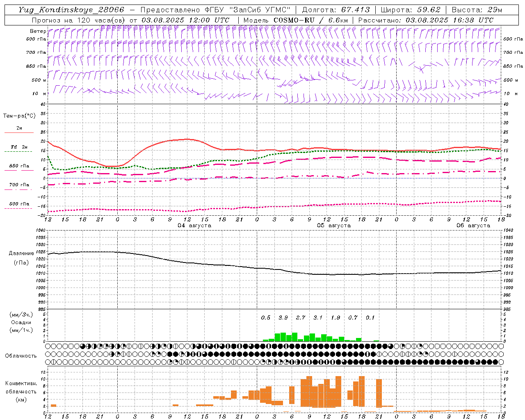Click the 0.1 precipitation total

pos(370,317)
